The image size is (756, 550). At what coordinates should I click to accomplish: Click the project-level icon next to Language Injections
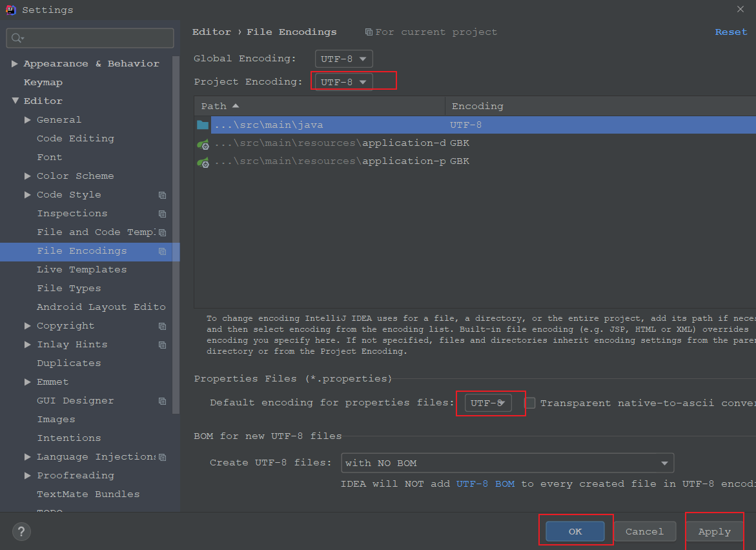coord(163,457)
